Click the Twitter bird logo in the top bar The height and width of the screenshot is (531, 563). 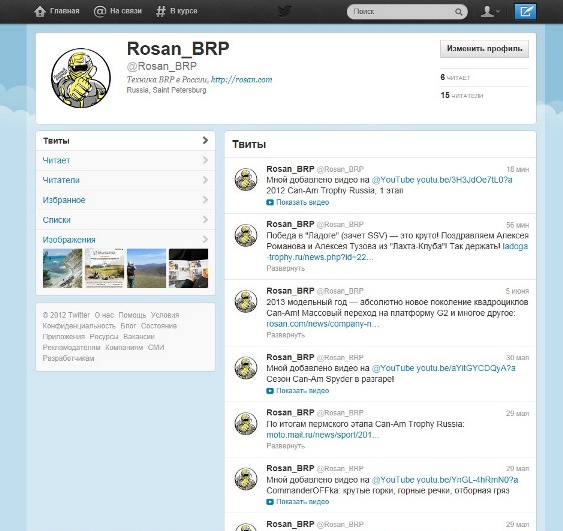284,11
